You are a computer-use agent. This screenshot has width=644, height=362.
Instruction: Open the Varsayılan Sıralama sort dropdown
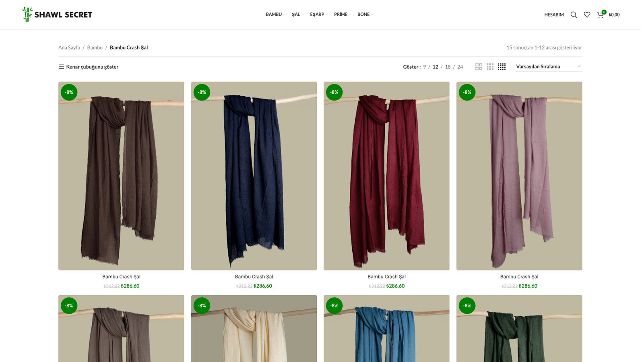pyautogui.click(x=549, y=66)
